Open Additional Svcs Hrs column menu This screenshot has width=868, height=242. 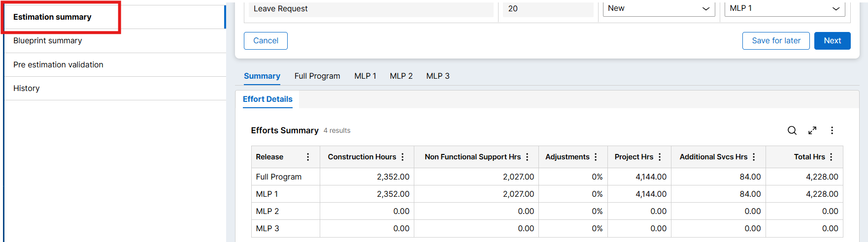[754, 157]
